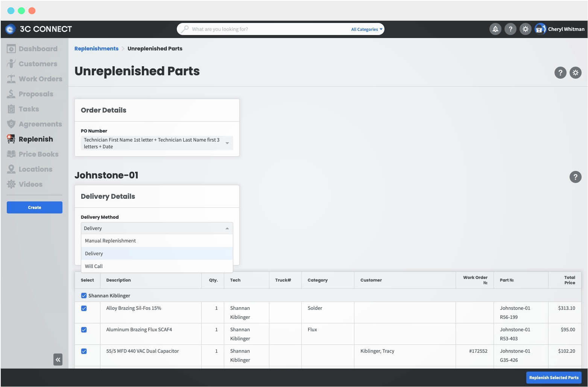Uncheck the 55/5 MFD Dual Capacitor row

click(x=84, y=351)
